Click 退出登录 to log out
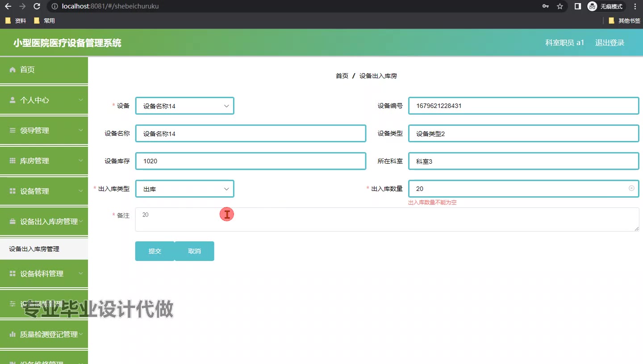The image size is (643, 364). [610, 43]
